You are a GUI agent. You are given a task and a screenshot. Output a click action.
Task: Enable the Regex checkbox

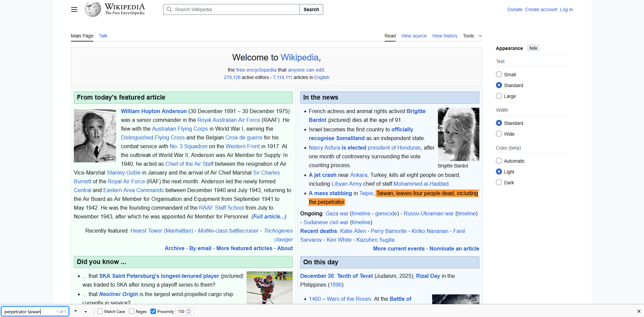[132, 311]
